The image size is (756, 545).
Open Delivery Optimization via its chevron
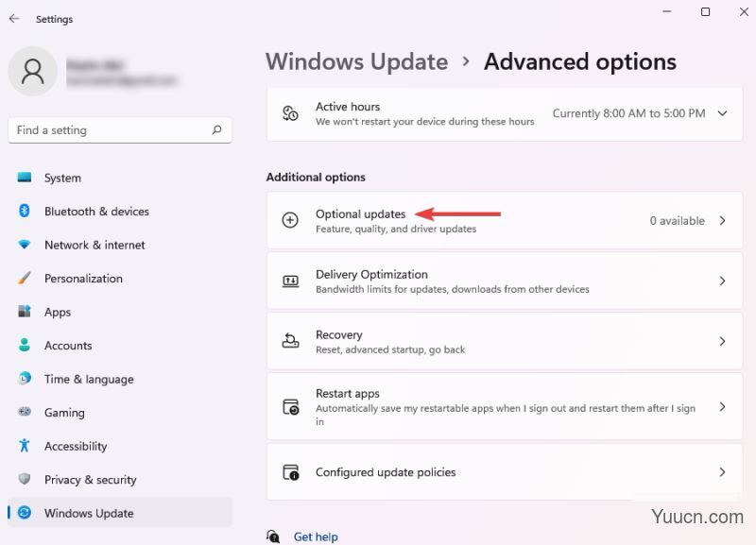pyautogui.click(x=722, y=281)
